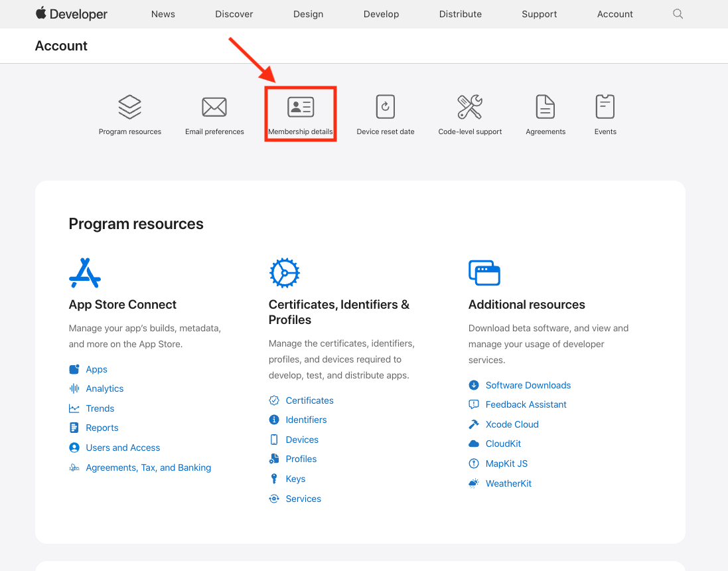
Task: Go to the Identifiers link
Action: (x=306, y=420)
